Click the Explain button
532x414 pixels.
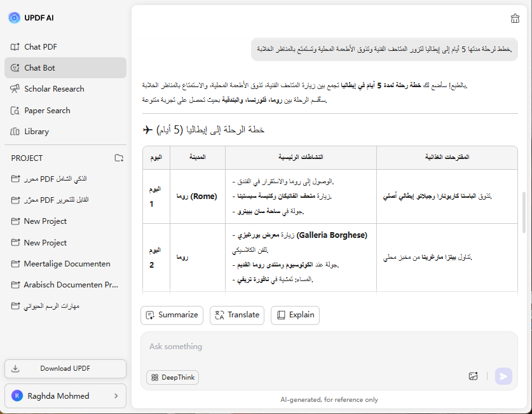pos(295,315)
